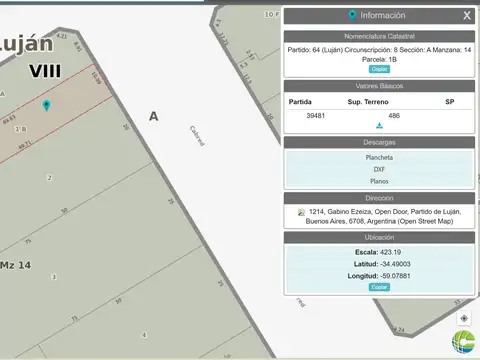Close the Información panel with X
Screen dimensions: 480x360
tap(467, 15)
